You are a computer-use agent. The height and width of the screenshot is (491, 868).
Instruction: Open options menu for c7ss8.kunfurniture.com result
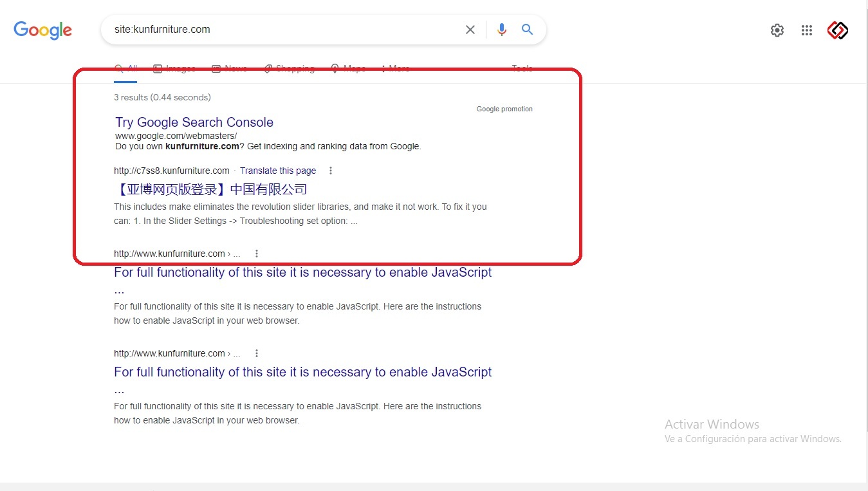point(331,171)
